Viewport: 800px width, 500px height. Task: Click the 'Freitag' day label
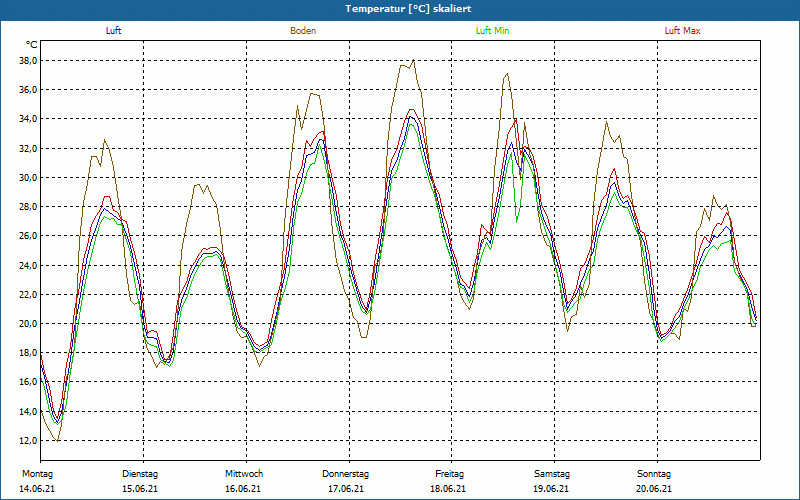[449, 474]
